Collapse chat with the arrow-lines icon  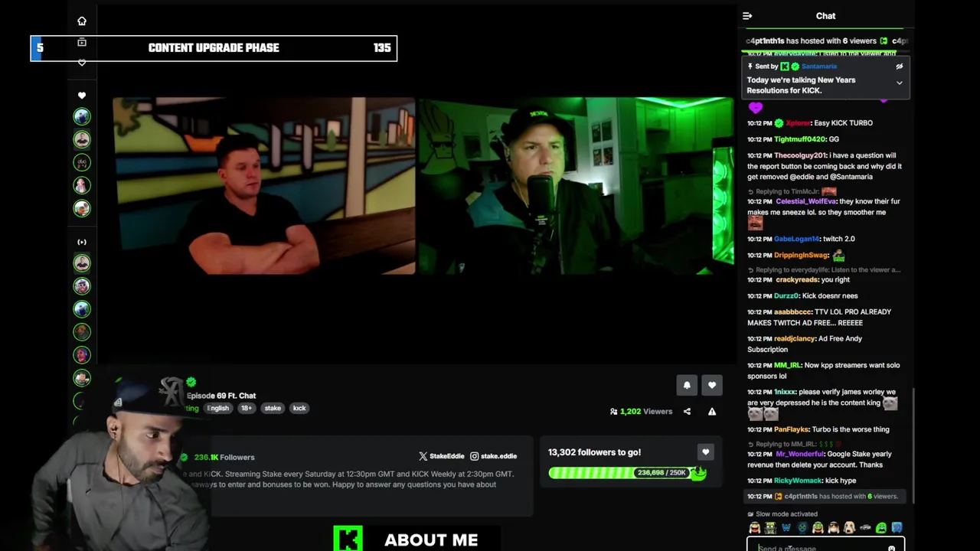point(747,16)
